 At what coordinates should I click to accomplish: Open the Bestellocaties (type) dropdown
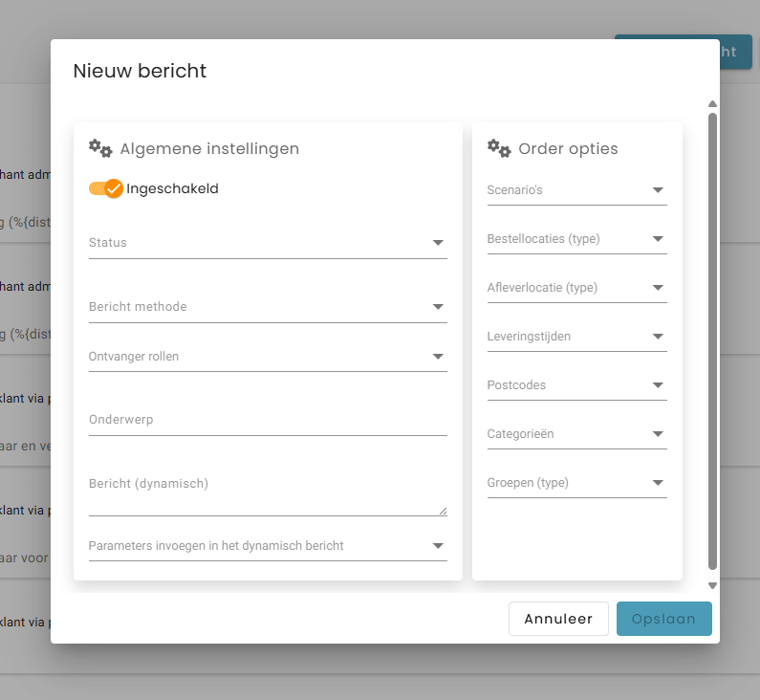click(x=576, y=239)
